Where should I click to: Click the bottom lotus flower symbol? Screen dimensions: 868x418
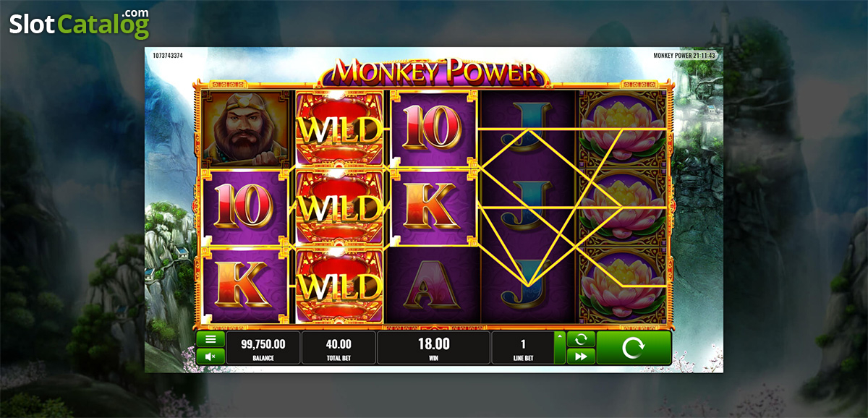coord(622,285)
